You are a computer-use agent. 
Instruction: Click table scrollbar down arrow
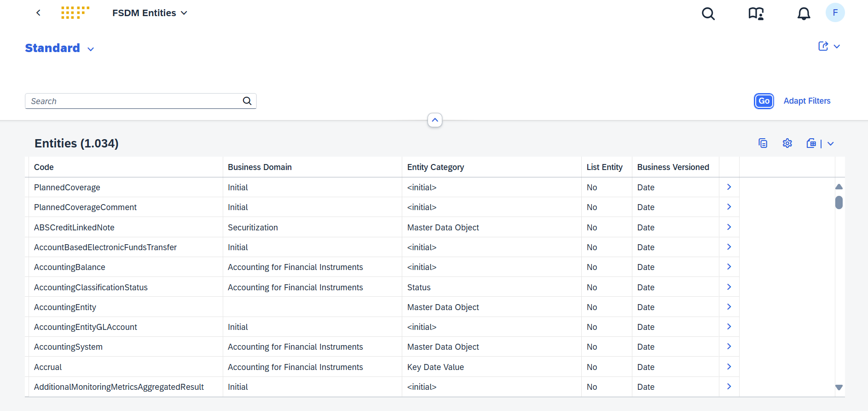(839, 388)
